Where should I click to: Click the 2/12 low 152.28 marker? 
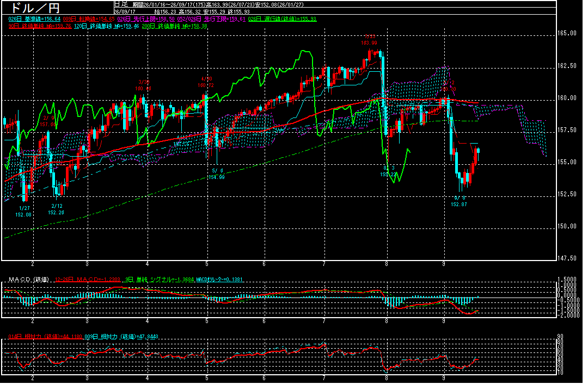click(56, 209)
